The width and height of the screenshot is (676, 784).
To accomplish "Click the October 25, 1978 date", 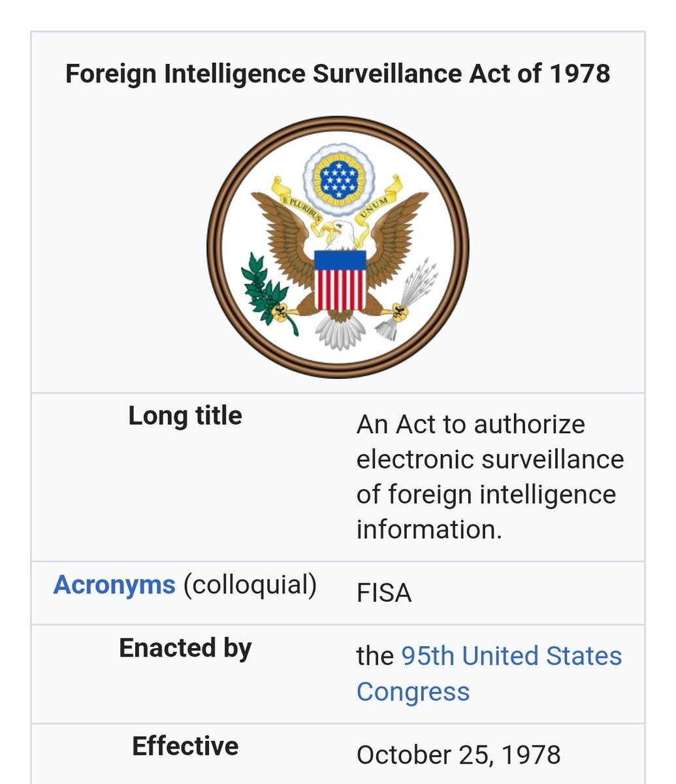I will [x=459, y=755].
